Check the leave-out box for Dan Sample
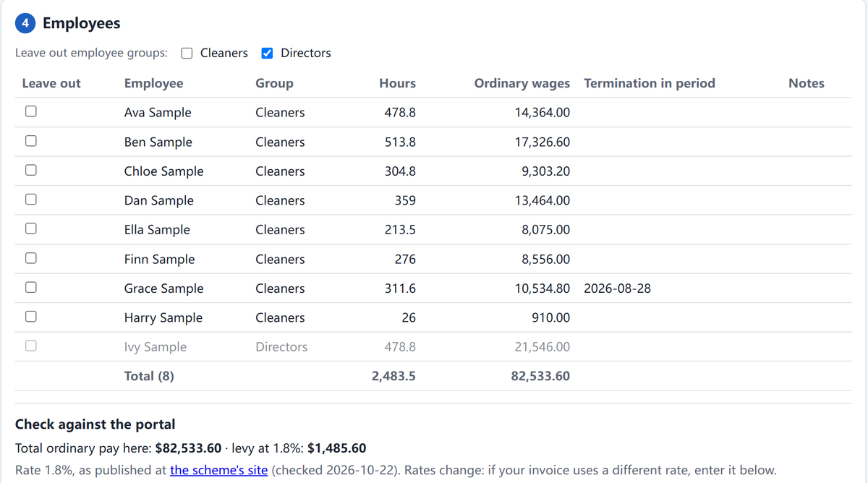Screen dimensions: 868x483 point(30,200)
